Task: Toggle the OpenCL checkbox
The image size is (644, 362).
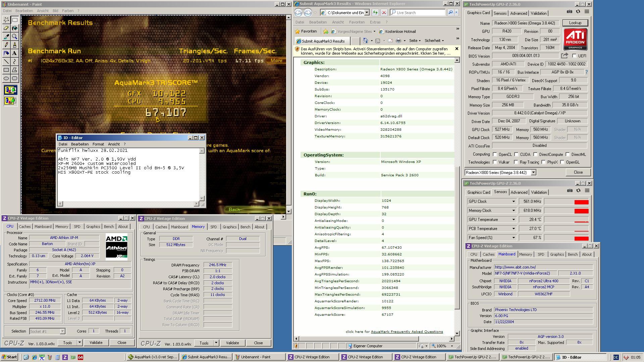Action: 495,154
